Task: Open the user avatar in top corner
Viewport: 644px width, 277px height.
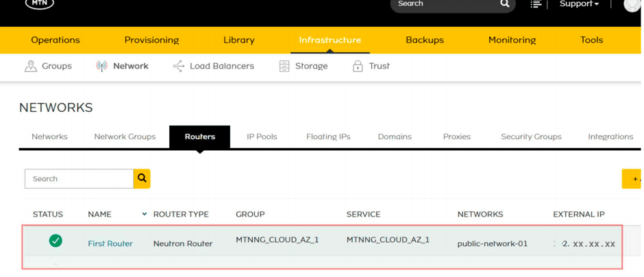Action: [x=633, y=4]
